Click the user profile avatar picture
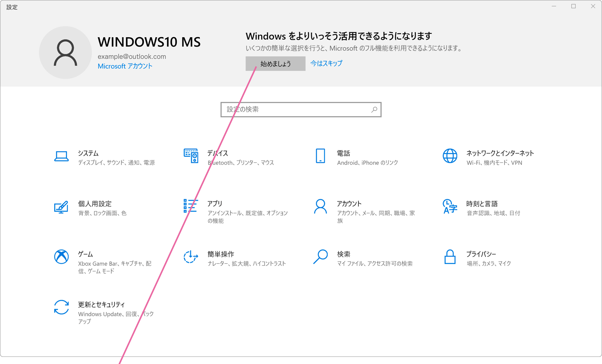Screen dimensions: 602x364 pyautogui.click(x=65, y=53)
